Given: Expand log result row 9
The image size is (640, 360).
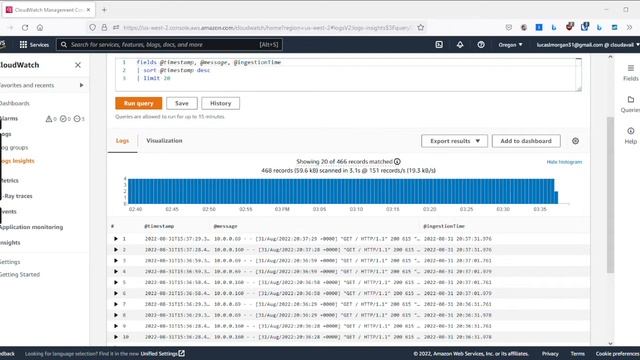Looking at the screenshot, I should pos(116,326).
